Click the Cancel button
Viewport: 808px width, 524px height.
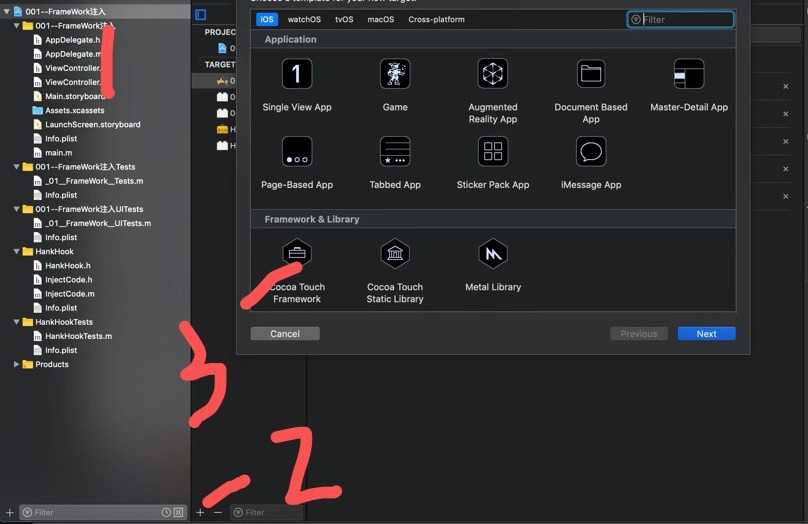pos(285,333)
